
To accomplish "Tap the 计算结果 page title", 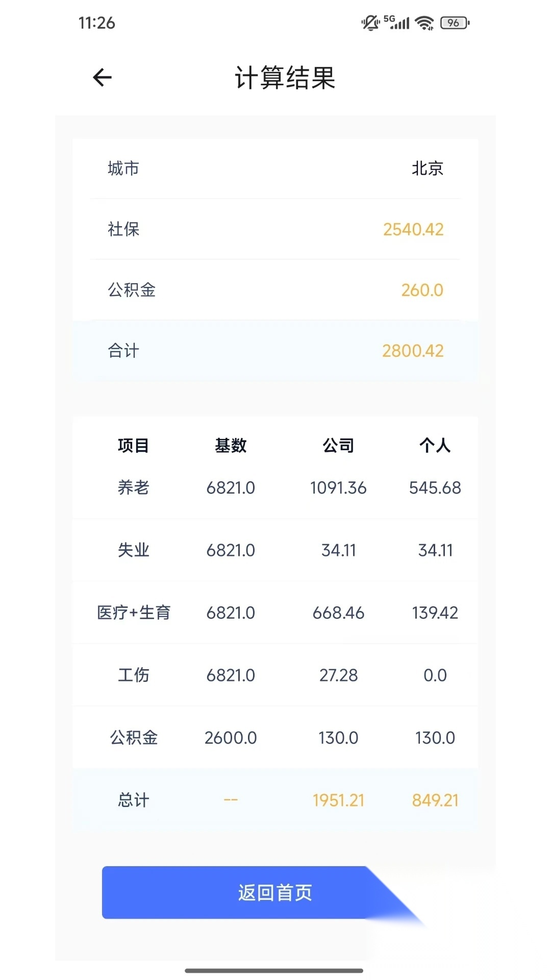I will click(x=285, y=78).
